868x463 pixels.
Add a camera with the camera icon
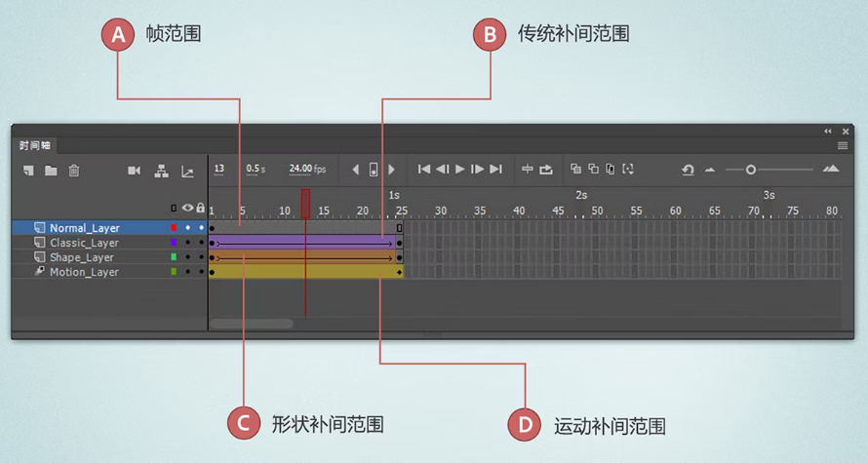(x=135, y=171)
